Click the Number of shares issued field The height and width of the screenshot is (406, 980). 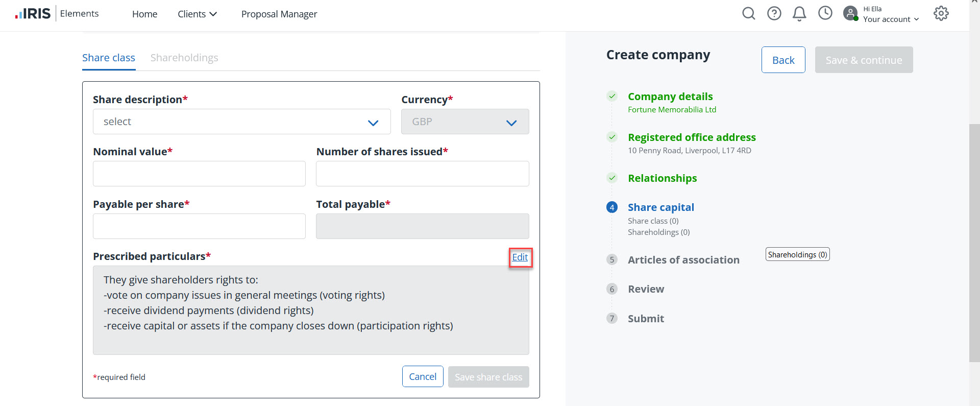tap(422, 174)
